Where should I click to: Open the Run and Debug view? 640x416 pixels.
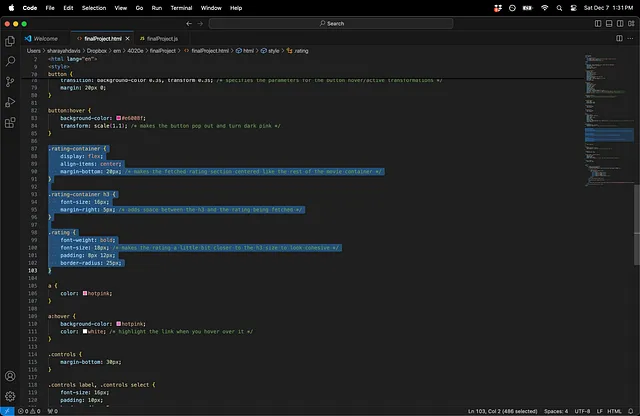pyautogui.click(x=11, y=102)
